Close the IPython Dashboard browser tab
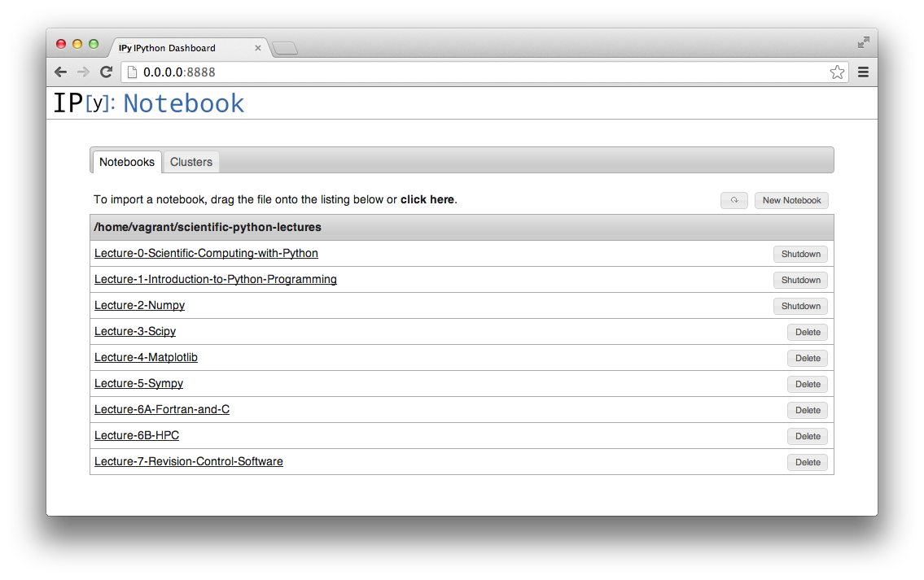 click(258, 48)
